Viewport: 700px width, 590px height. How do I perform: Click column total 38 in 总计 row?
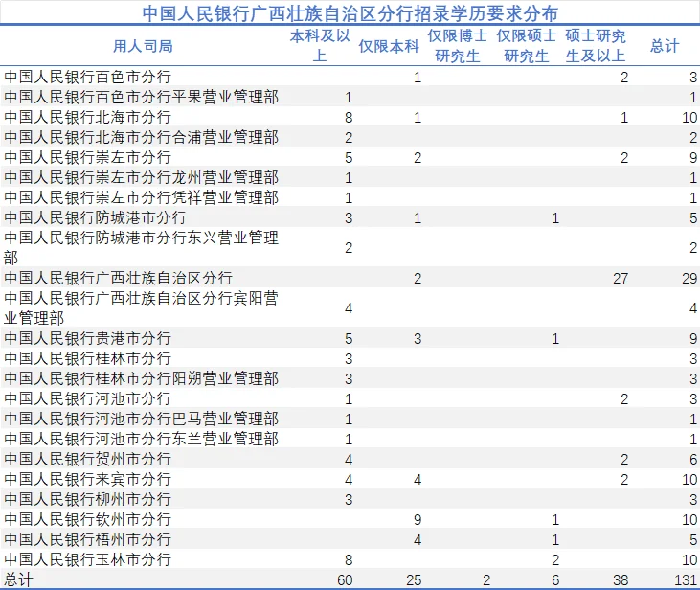(621, 579)
